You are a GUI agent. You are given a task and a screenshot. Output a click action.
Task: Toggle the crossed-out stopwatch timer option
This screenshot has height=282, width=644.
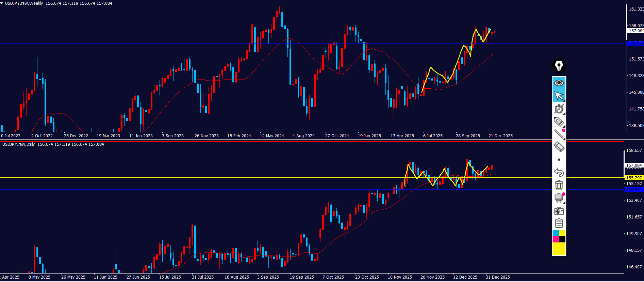pos(559,109)
